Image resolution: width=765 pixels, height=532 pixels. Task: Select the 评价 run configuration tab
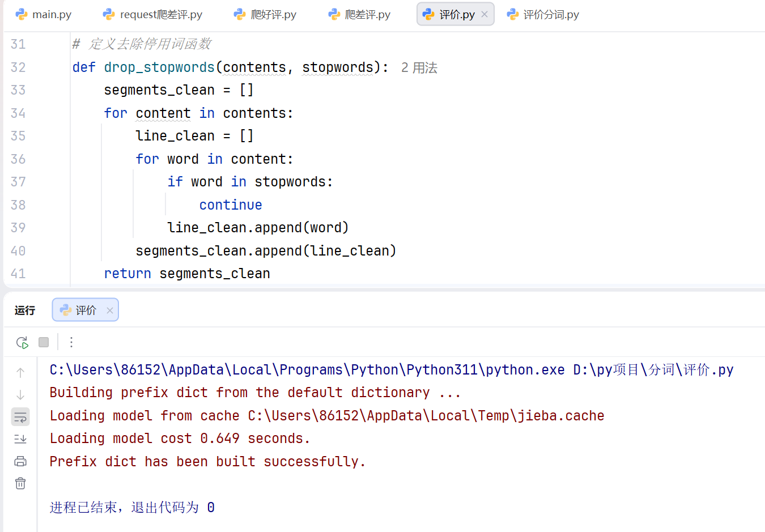85,310
